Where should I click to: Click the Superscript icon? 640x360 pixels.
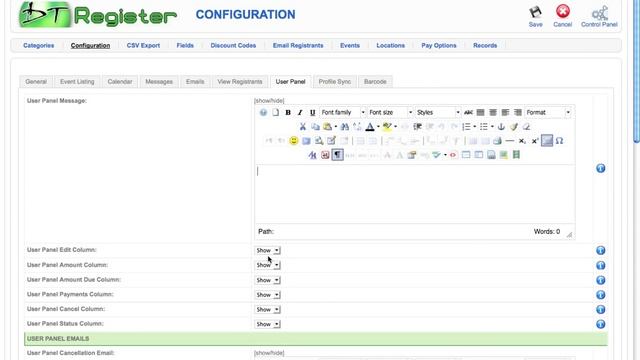[x=535, y=141]
